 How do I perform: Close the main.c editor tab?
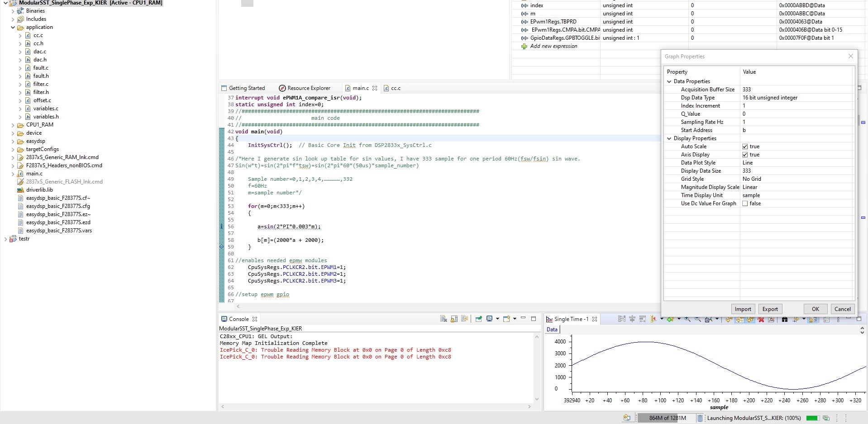pyautogui.click(x=375, y=88)
